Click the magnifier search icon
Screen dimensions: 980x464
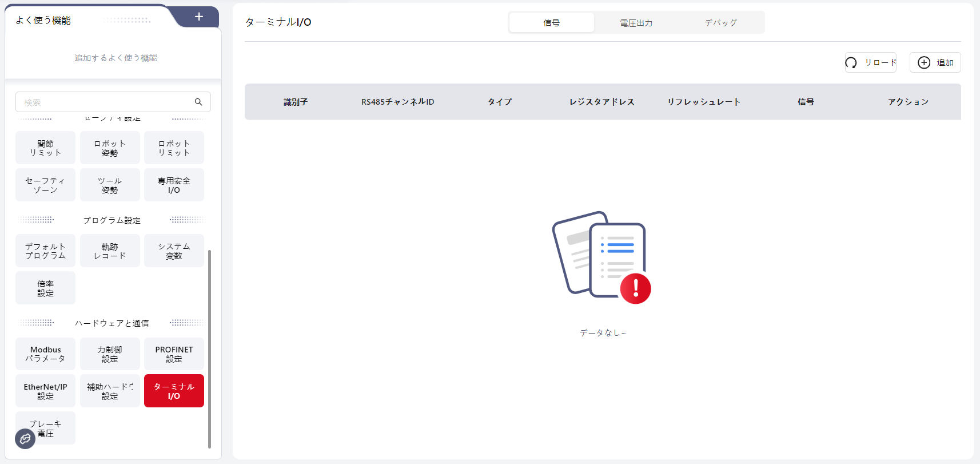coord(198,102)
